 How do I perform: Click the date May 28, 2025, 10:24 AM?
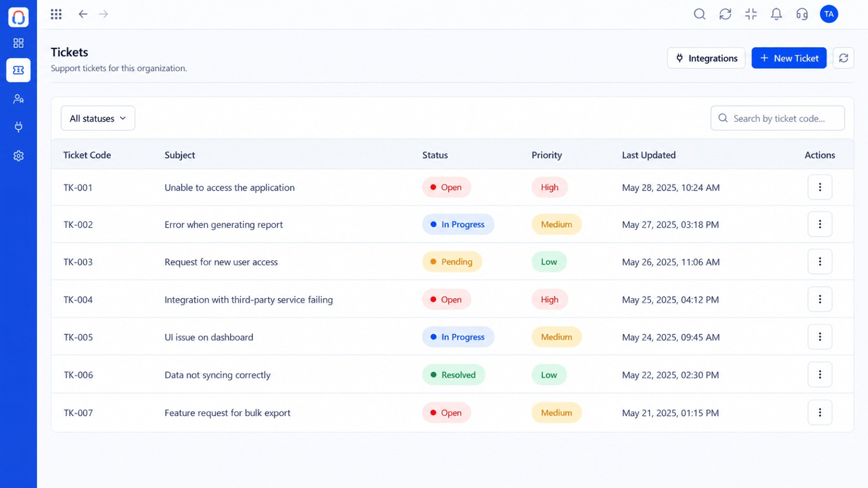click(671, 187)
